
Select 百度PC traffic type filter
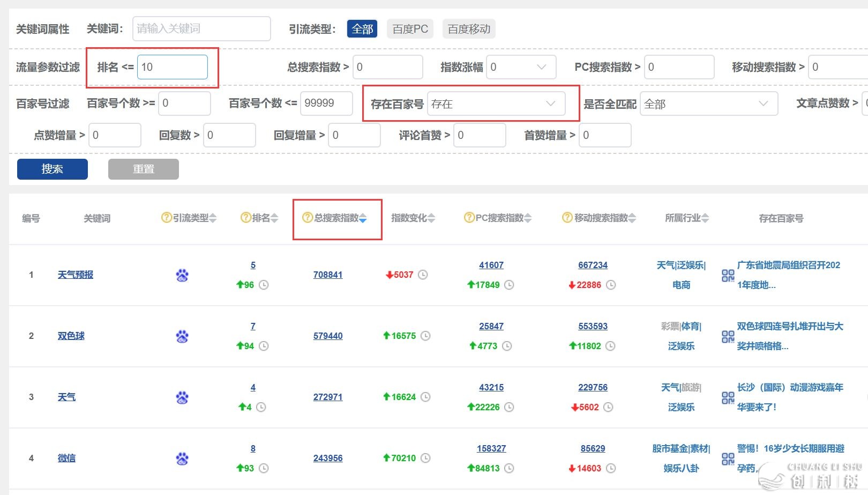(x=410, y=29)
